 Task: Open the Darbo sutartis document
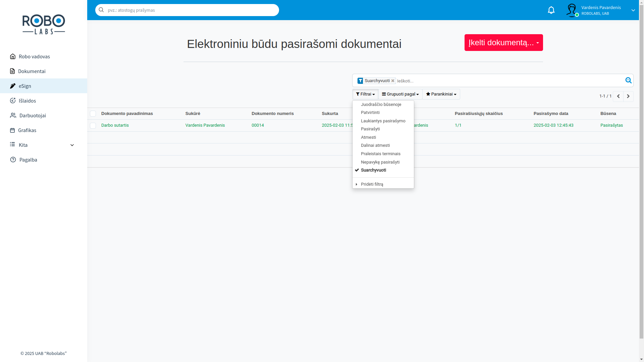click(x=115, y=125)
